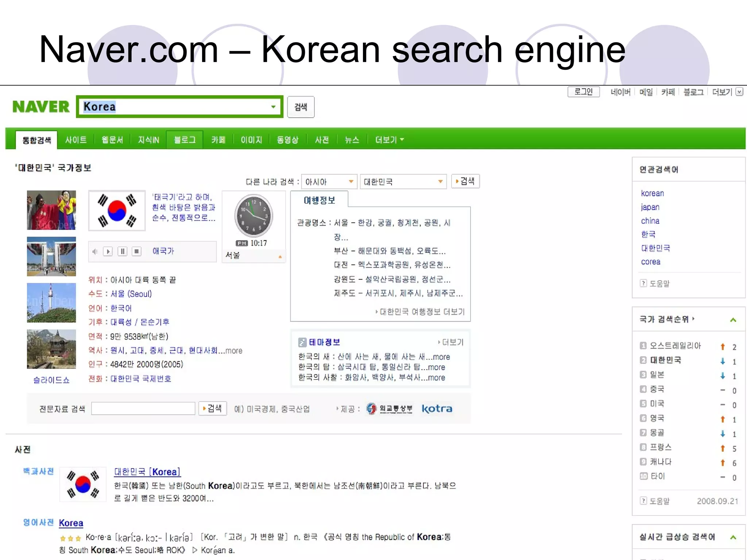
Task: Click the kotra logo
Action: click(437, 409)
